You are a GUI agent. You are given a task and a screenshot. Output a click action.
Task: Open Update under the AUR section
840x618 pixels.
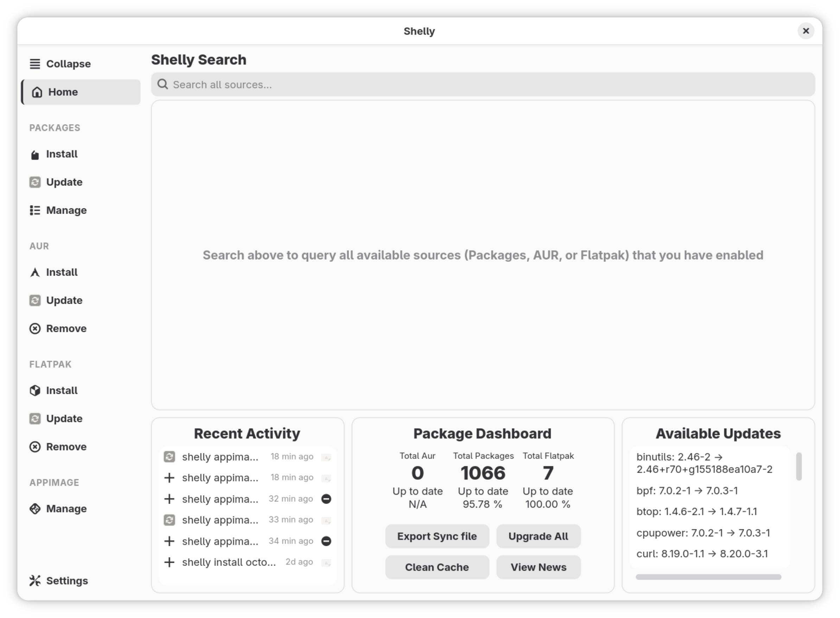coord(56,301)
